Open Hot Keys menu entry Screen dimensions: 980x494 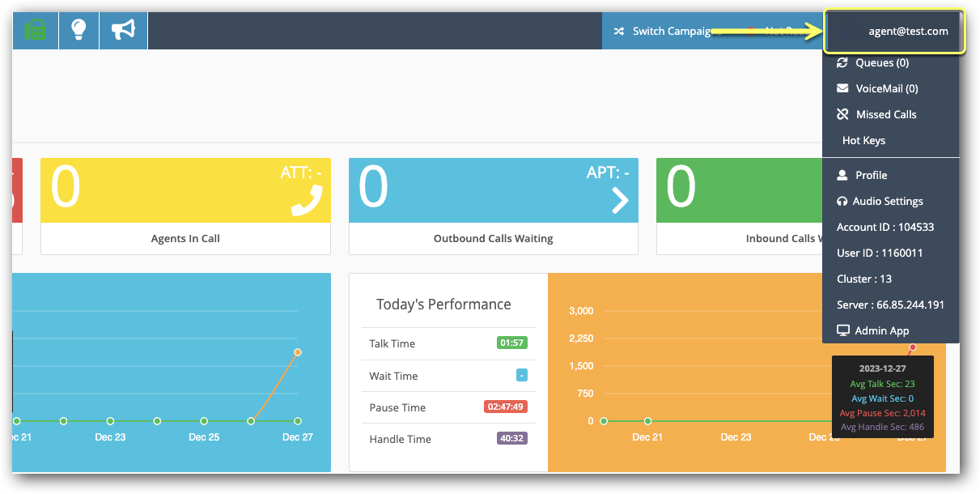863,140
